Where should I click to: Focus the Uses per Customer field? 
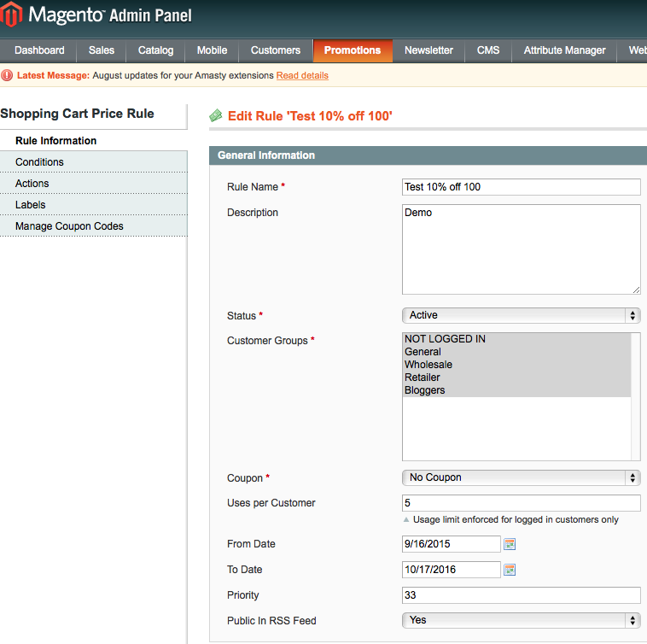(522, 503)
